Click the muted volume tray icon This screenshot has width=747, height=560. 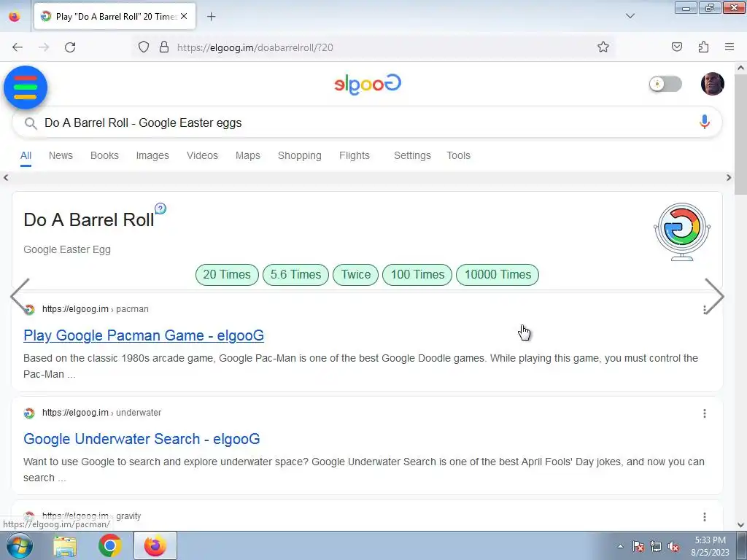(x=673, y=546)
